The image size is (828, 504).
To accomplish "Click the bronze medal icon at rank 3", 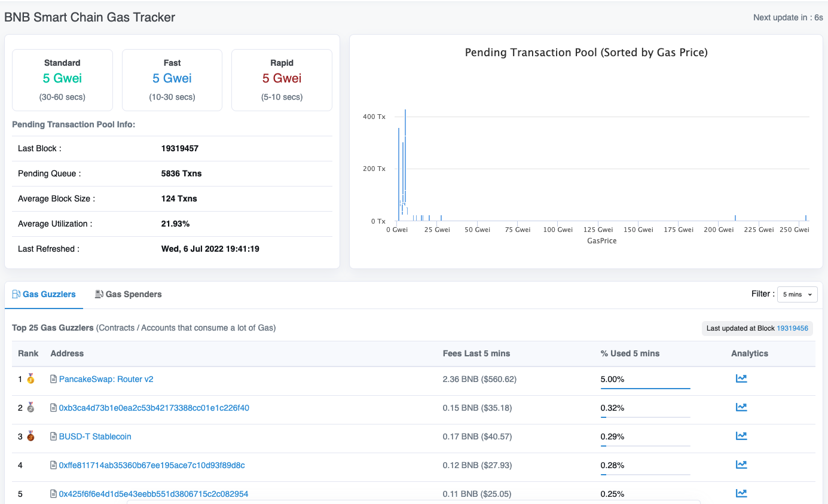I will [30, 436].
